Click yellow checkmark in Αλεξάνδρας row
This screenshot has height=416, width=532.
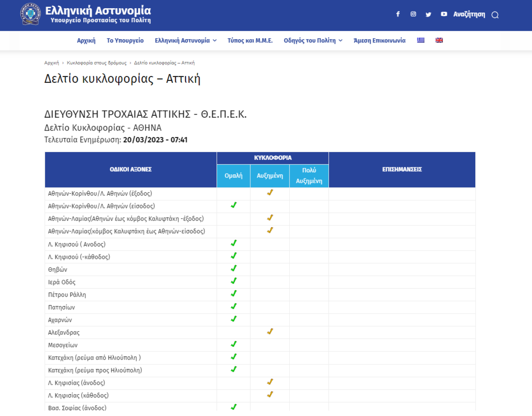(270, 332)
